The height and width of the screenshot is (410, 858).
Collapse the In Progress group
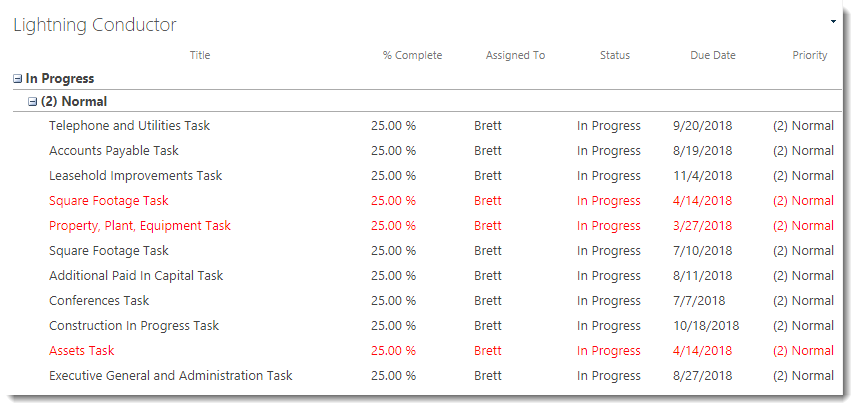point(18,79)
